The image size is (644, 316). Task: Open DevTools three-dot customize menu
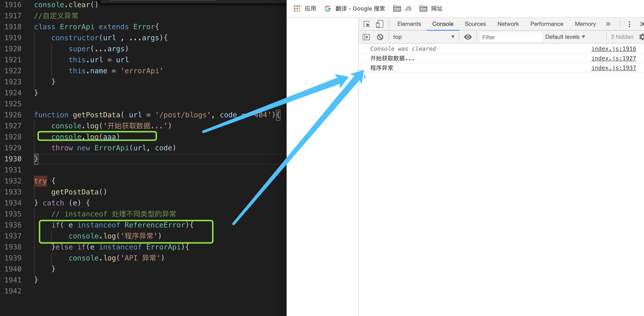click(x=629, y=24)
